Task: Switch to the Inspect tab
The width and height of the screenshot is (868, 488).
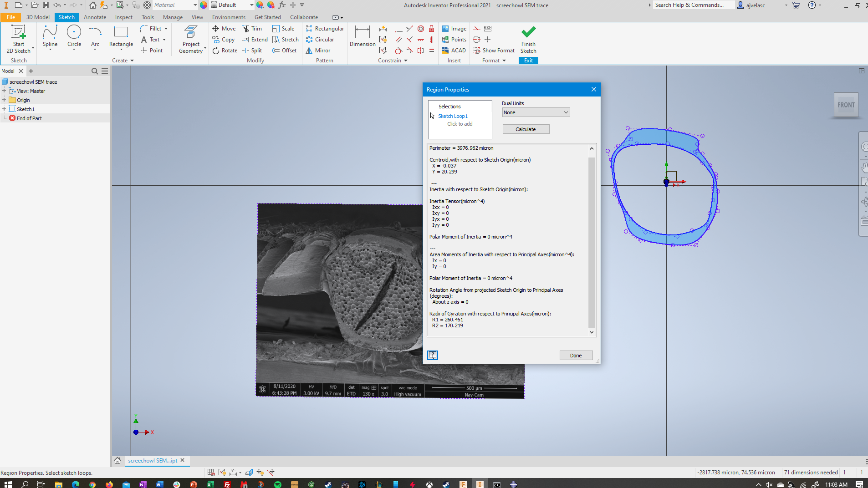Action: [124, 17]
